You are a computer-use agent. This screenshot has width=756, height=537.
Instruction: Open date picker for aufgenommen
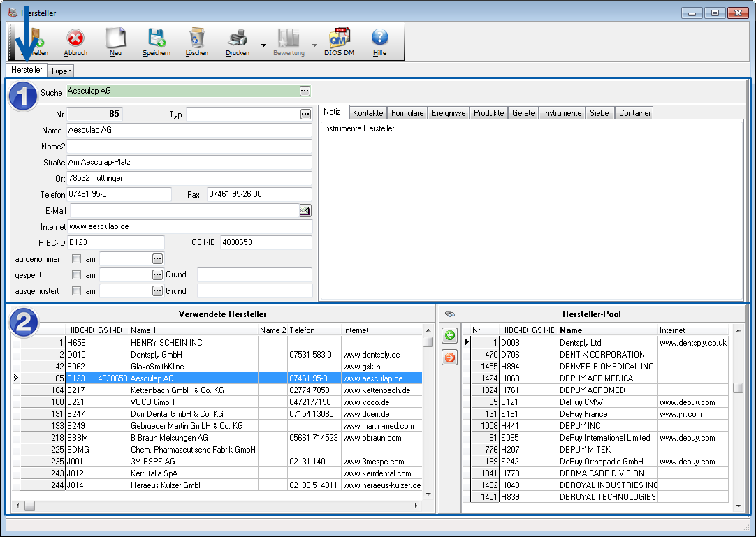pyautogui.click(x=157, y=259)
